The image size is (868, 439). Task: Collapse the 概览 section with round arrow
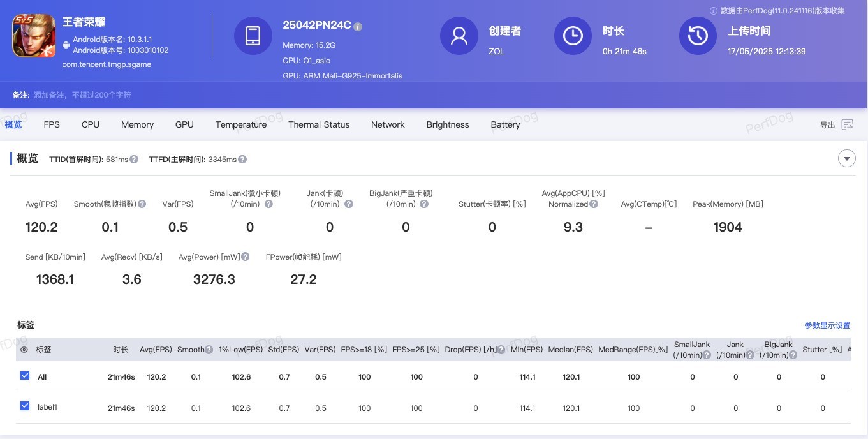(846, 158)
